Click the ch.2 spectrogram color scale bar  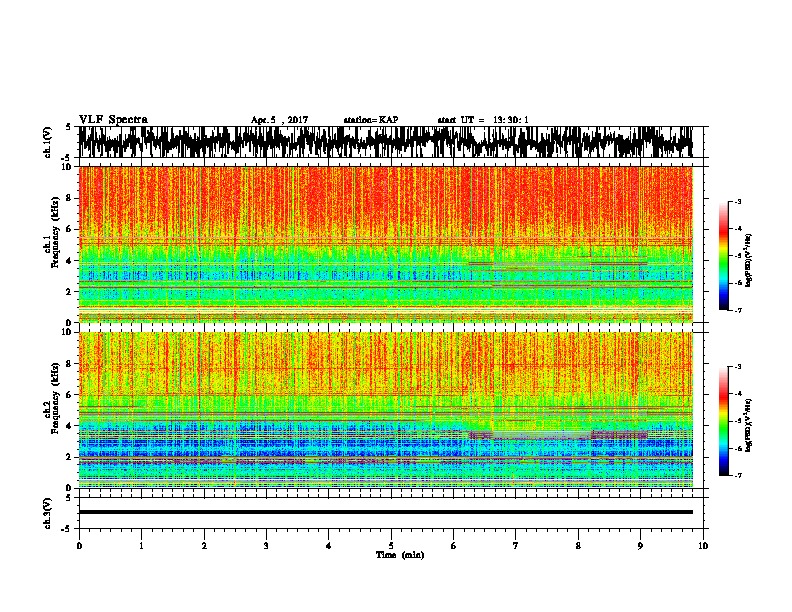point(724,421)
